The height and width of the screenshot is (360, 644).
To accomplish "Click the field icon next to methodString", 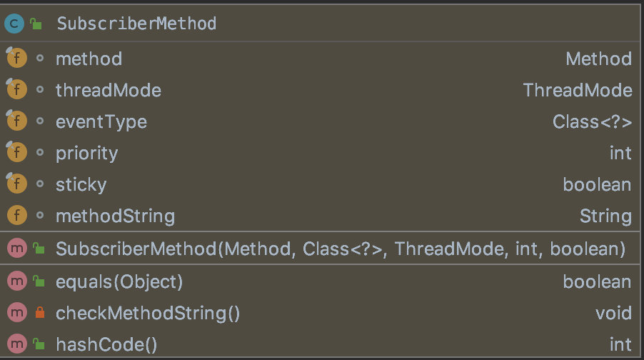I will pyautogui.click(x=16, y=216).
